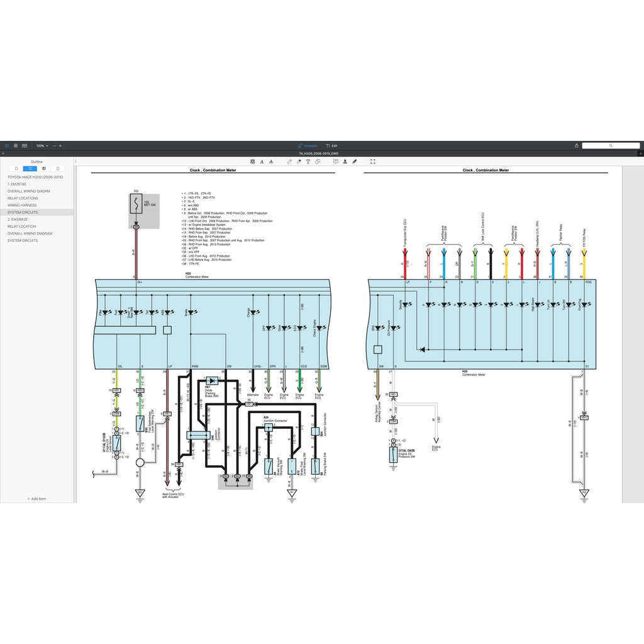Toggle the sidebar panel view
Screen dimensions: 644x644
pos(8,145)
